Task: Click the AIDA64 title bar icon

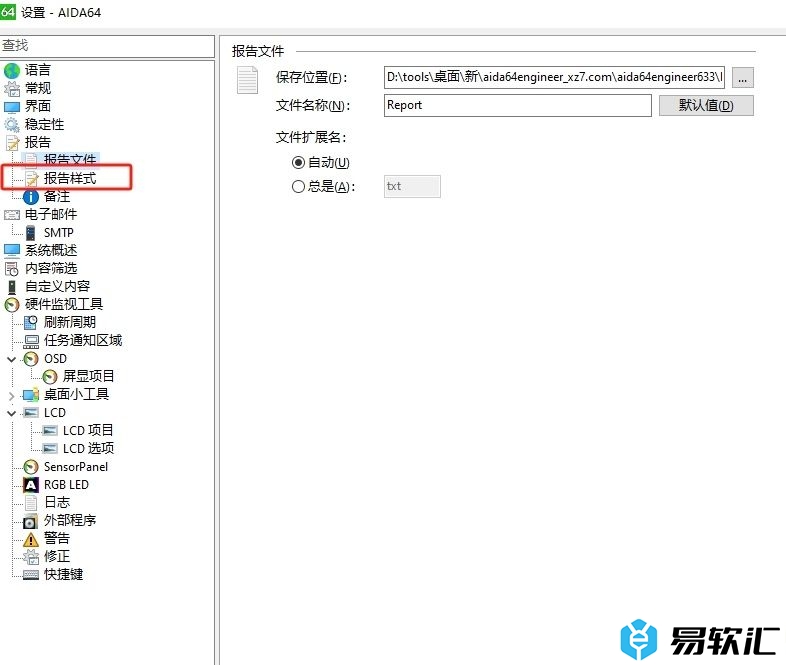Action: 8,11
